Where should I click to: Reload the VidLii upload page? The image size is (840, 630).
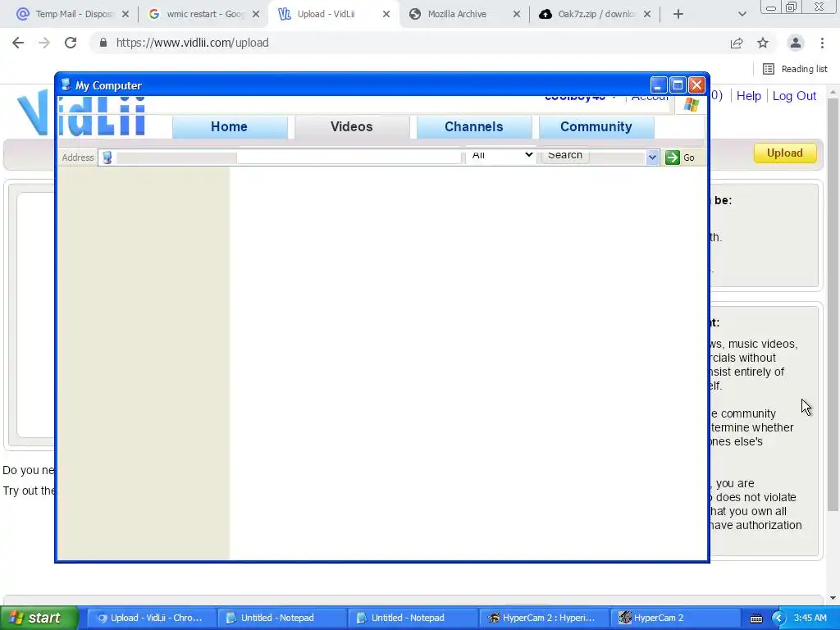[x=71, y=43]
